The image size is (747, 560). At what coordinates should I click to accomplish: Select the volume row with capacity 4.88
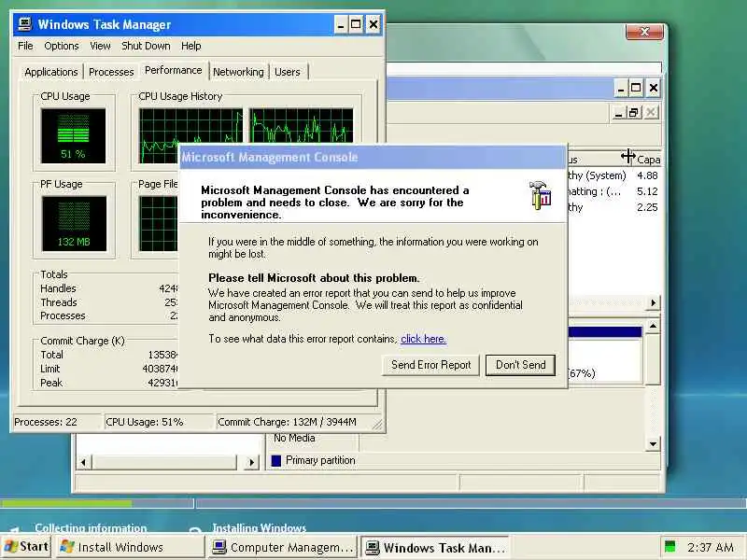point(613,175)
